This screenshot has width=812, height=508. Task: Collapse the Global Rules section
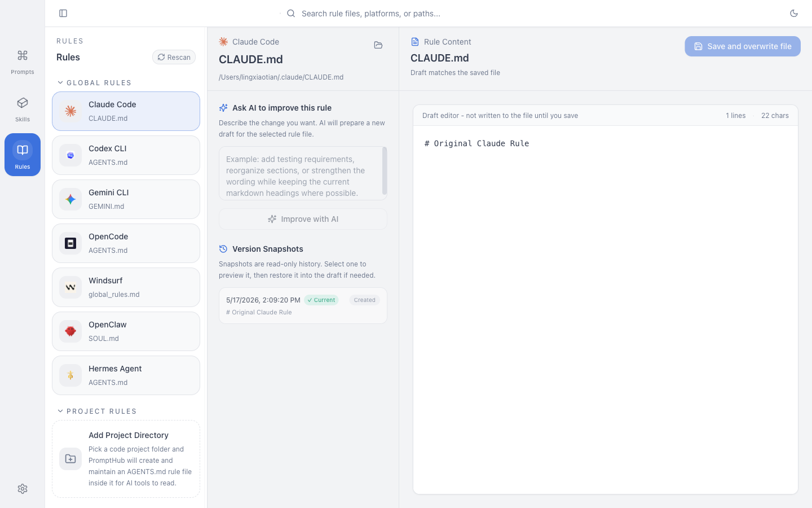point(60,82)
